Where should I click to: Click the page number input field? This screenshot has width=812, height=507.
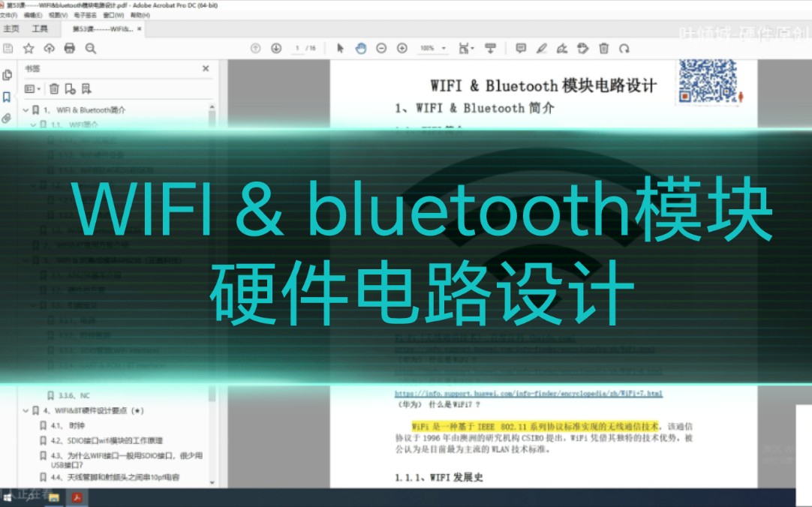296,48
